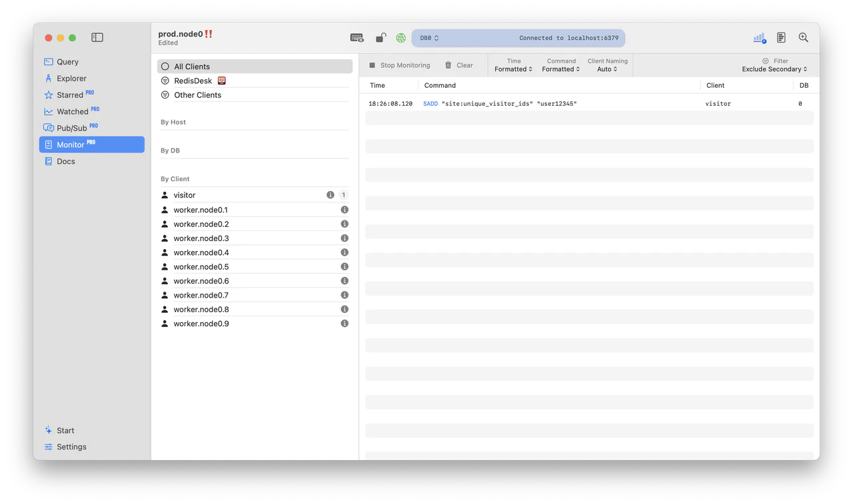The height and width of the screenshot is (504, 853).
Task: Click the green globe connection icon
Action: pyautogui.click(x=401, y=38)
